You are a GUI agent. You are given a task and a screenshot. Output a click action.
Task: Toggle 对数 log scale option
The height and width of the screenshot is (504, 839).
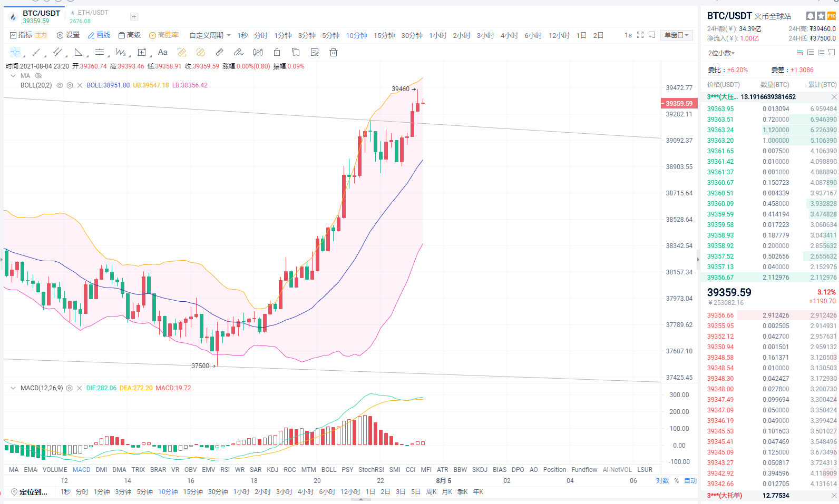[x=662, y=481]
